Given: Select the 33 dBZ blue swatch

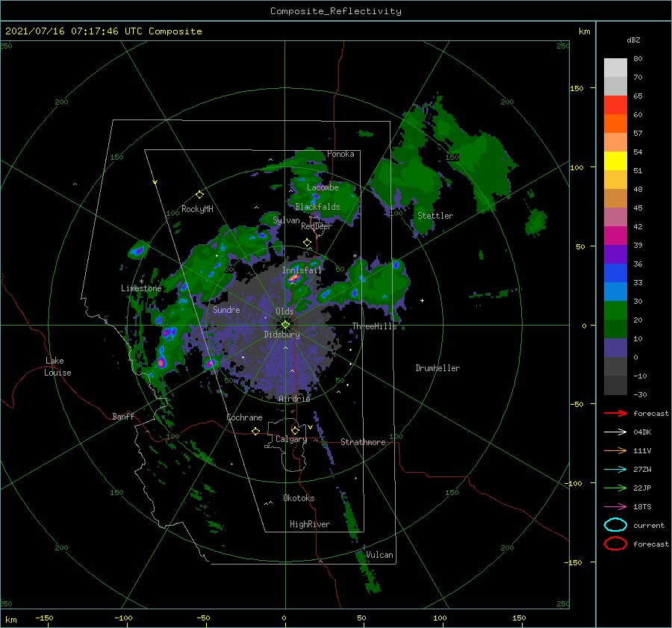Looking at the screenshot, I should tap(615, 291).
